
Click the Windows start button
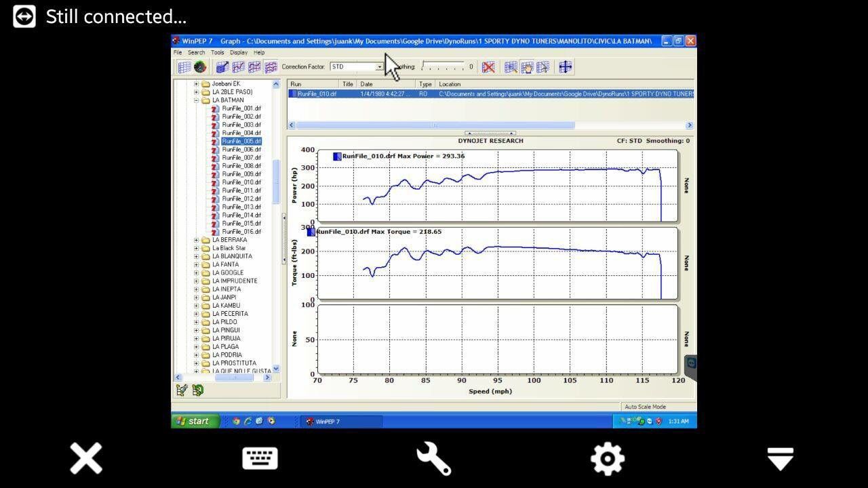point(194,421)
